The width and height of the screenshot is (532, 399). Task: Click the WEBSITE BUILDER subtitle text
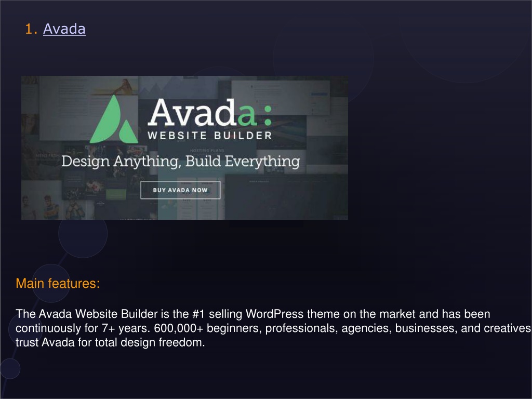tap(210, 136)
